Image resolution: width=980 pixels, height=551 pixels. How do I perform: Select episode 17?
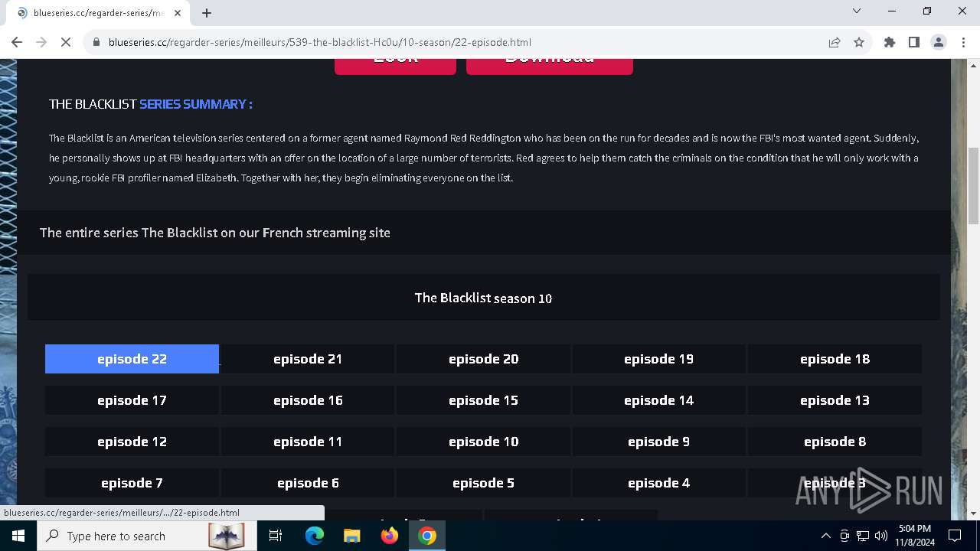pyautogui.click(x=132, y=400)
